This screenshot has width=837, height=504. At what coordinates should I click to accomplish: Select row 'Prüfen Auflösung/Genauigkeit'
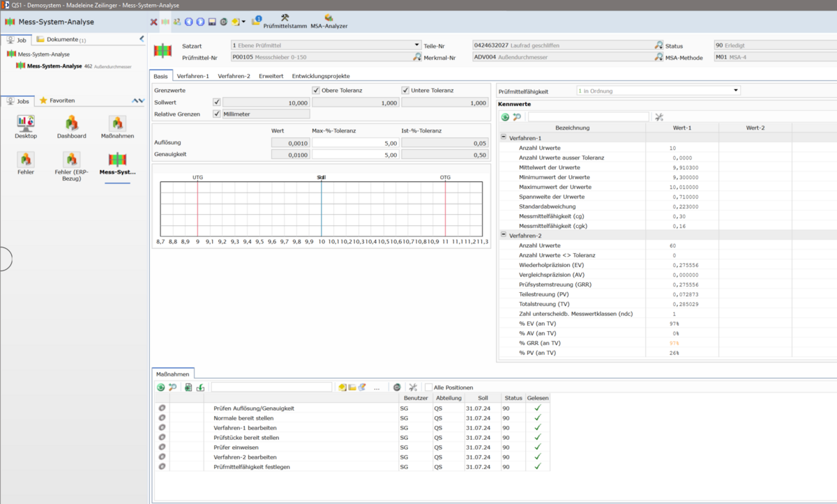[x=352, y=408]
